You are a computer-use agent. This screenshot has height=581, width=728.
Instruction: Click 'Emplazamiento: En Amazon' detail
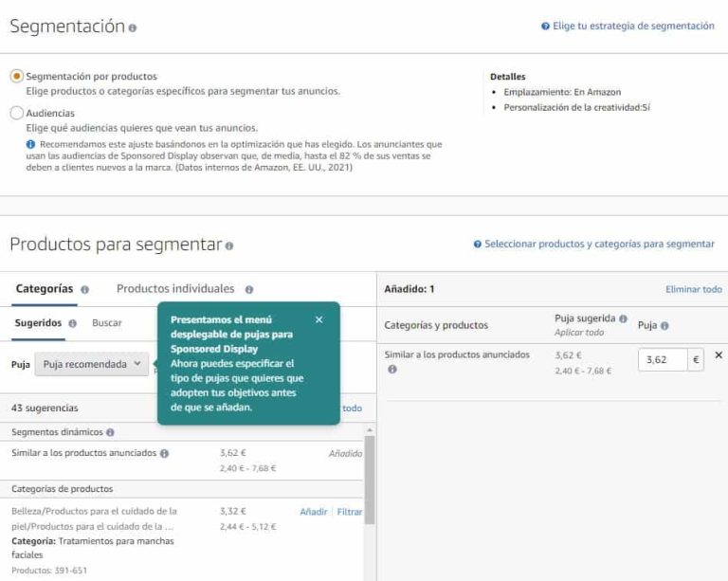click(562, 92)
